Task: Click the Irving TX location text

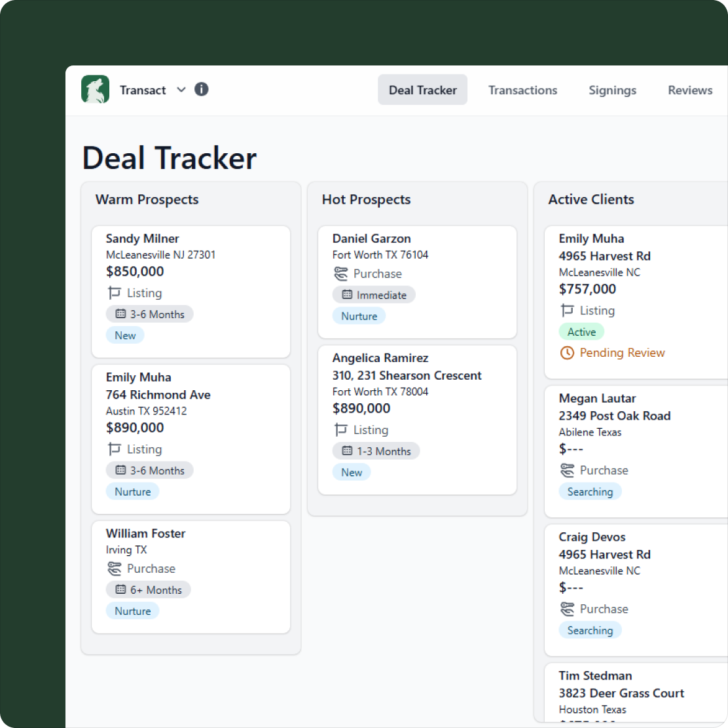Action: point(126,550)
